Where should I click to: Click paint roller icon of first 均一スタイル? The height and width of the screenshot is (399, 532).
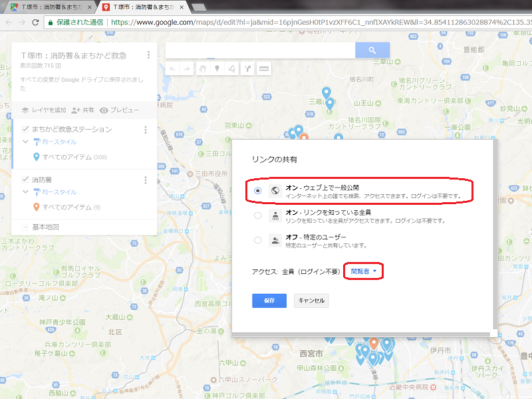(37, 142)
